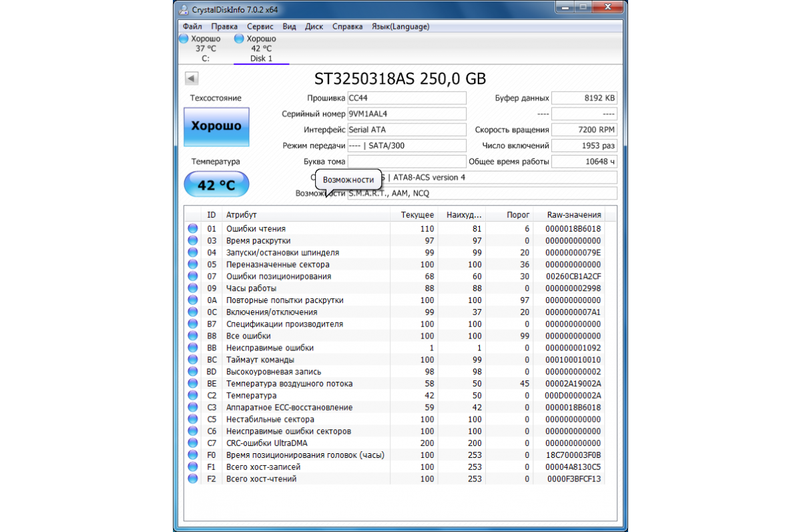Click the Прошивка field showing CC44
The width and height of the screenshot is (801, 532).
click(x=406, y=98)
